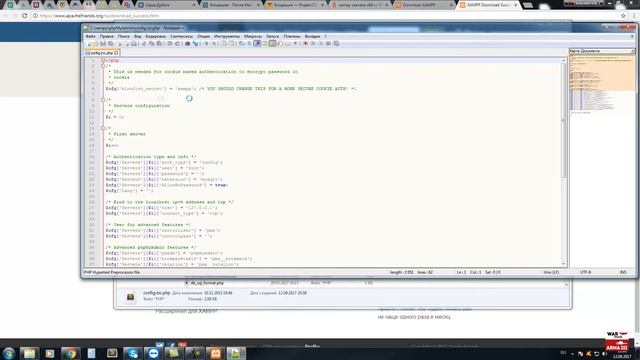This screenshot has height=360, width=640.
Task: Open the Синтаксисы menu
Action: [181, 36]
